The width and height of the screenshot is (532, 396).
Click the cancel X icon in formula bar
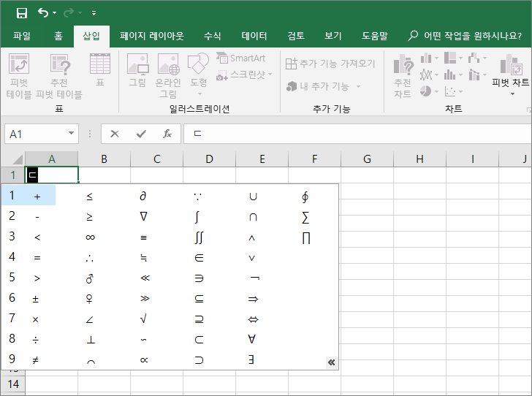[115, 134]
